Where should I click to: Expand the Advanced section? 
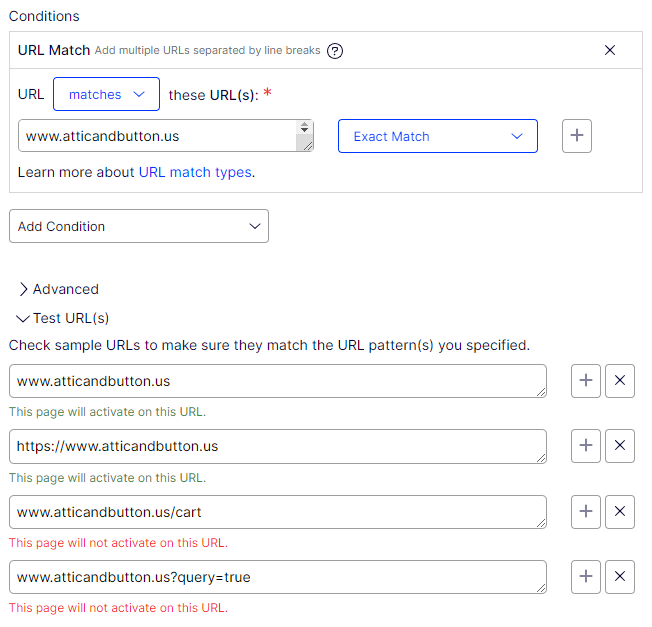click(59, 289)
